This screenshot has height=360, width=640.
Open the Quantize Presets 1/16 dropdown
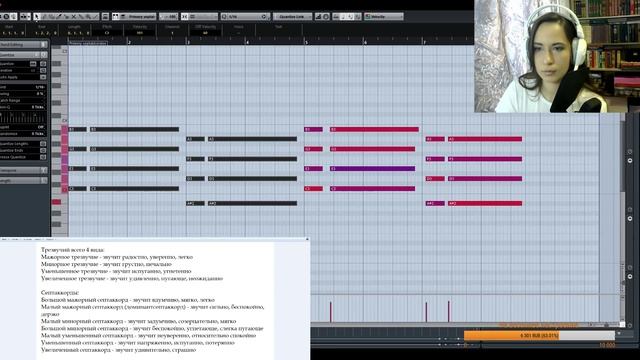[245, 17]
